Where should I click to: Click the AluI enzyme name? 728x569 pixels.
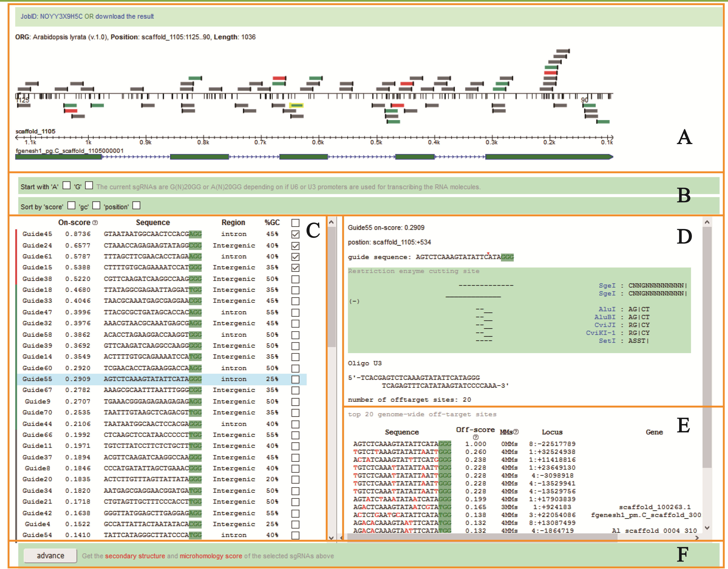click(607, 309)
